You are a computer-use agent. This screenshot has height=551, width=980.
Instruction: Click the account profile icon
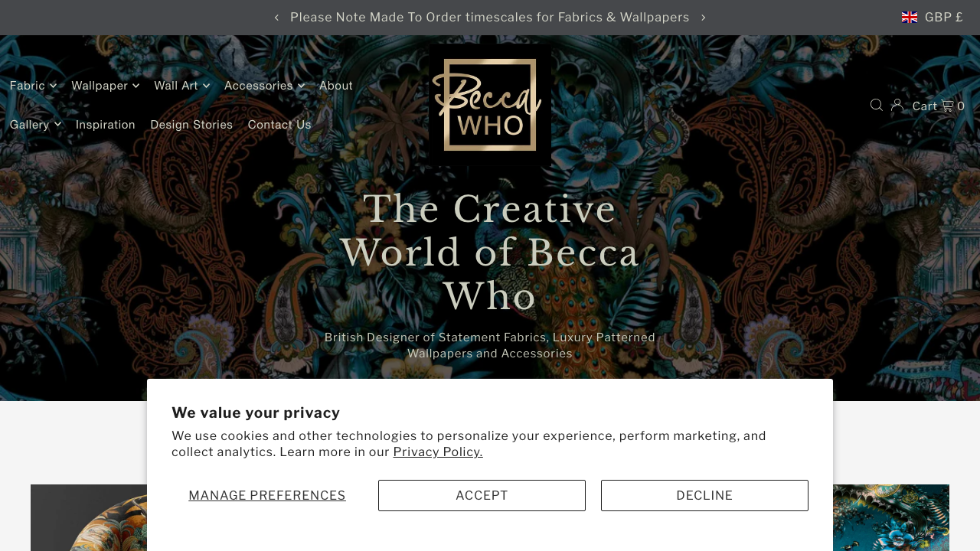click(x=897, y=104)
